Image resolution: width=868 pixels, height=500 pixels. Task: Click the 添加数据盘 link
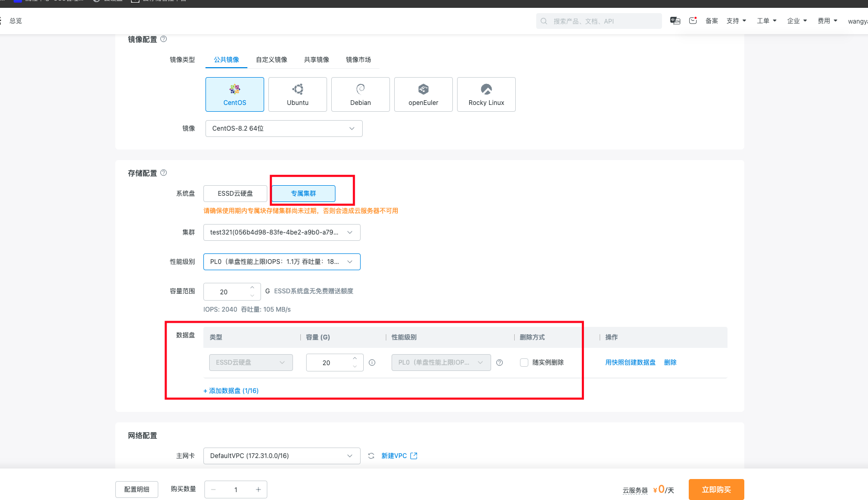coord(231,391)
